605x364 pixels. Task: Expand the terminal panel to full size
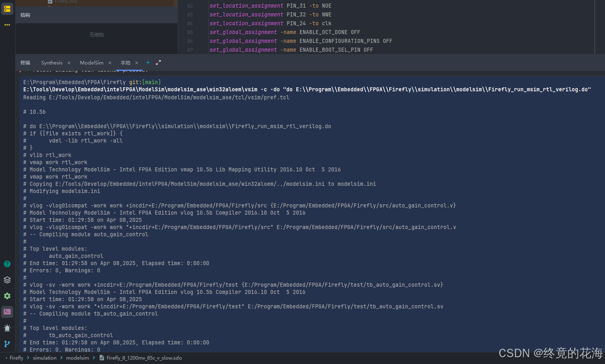158,62
